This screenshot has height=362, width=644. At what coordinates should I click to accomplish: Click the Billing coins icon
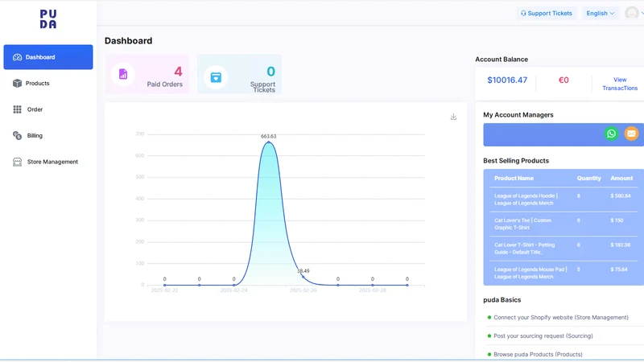pos(17,135)
